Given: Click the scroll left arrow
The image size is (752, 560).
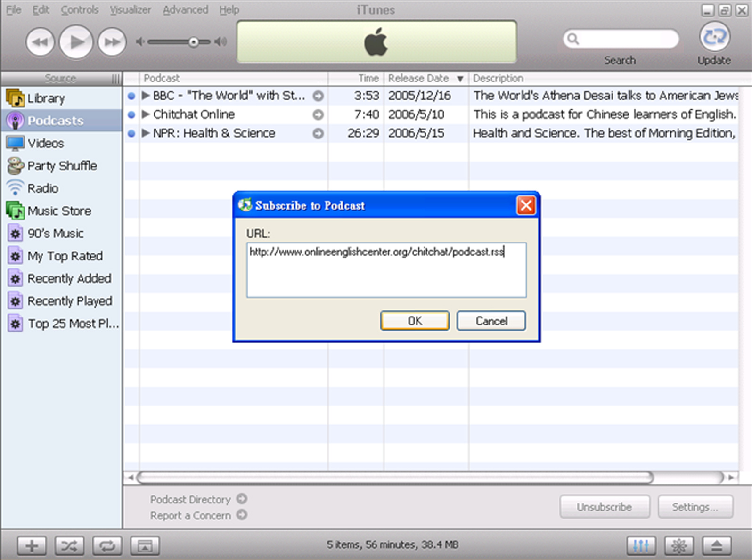Looking at the screenshot, I should [x=131, y=478].
